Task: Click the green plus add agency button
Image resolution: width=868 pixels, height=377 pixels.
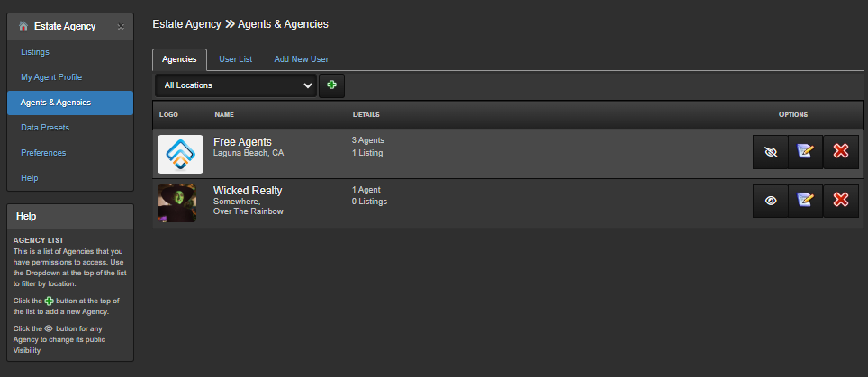Action: [x=332, y=85]
